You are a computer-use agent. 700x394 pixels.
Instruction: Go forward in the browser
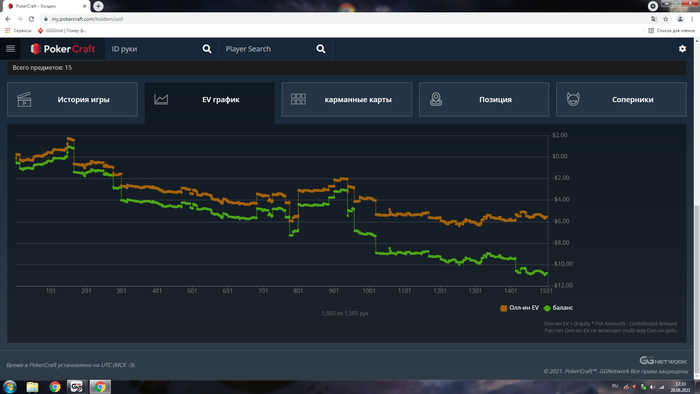[x=20, y=19]
